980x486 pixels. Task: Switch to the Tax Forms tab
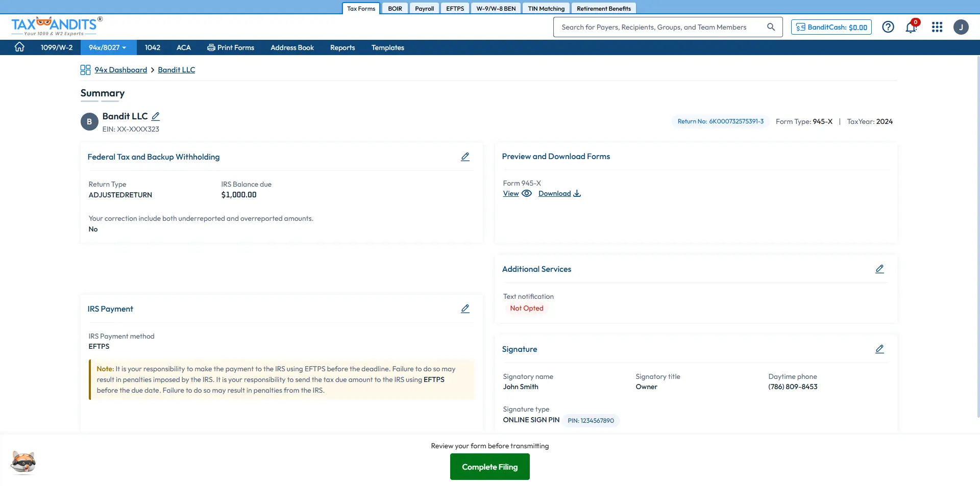coord(361,8)
